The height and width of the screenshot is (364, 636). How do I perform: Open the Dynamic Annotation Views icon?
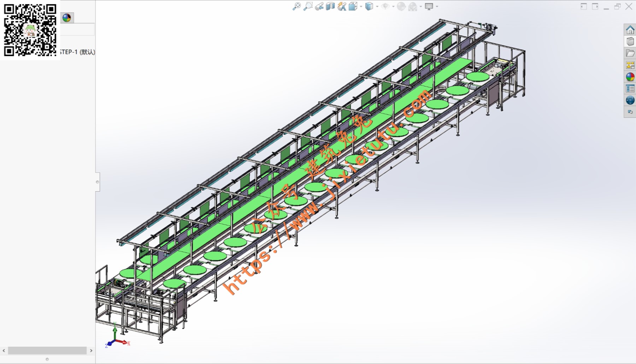(342, 6)
